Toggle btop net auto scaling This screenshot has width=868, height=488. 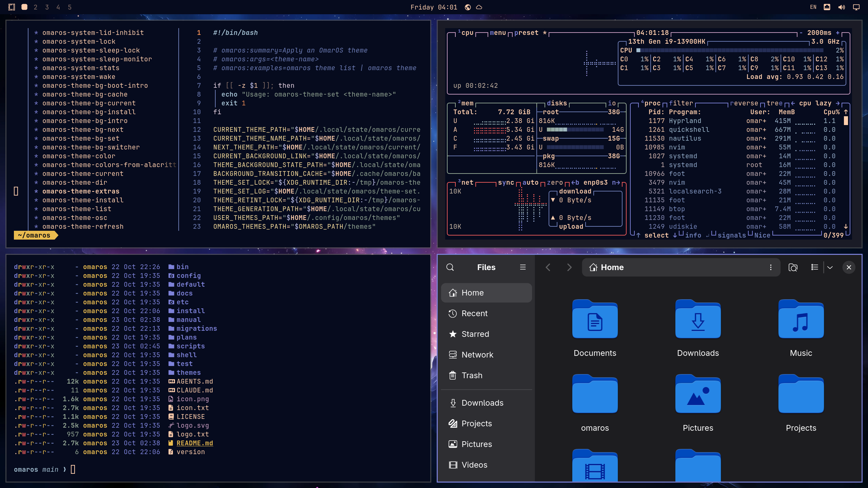pyautogui.click(x=530, y=183)
